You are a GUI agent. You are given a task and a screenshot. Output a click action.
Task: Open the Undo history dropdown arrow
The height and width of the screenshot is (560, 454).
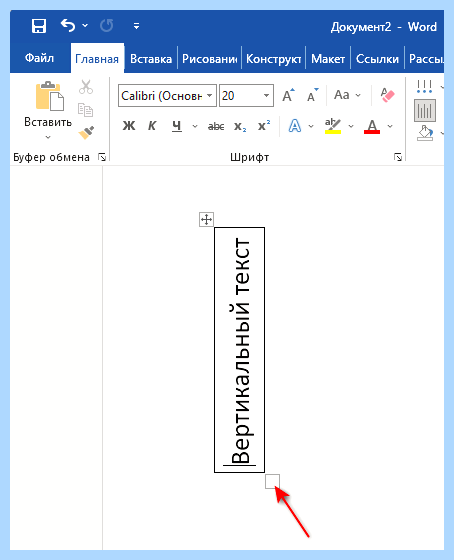tap(85, 25)
